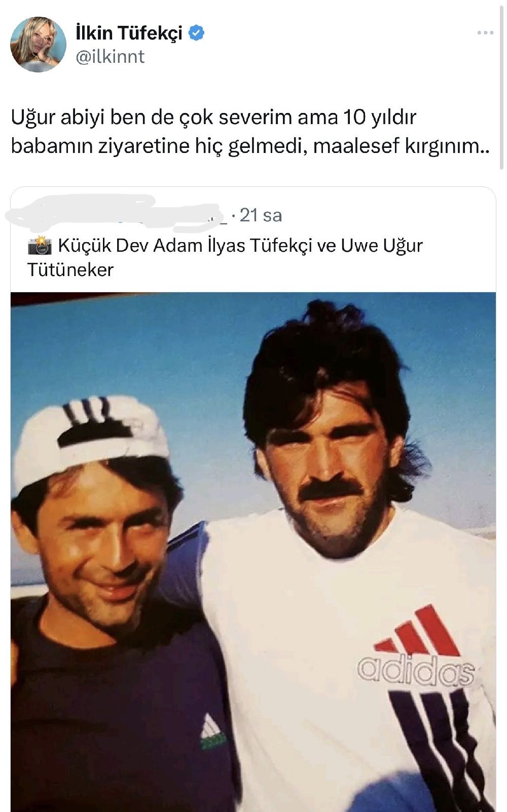
Task: Click the quoted post's 21 sa timestamp
Action: tap(261, 215)
